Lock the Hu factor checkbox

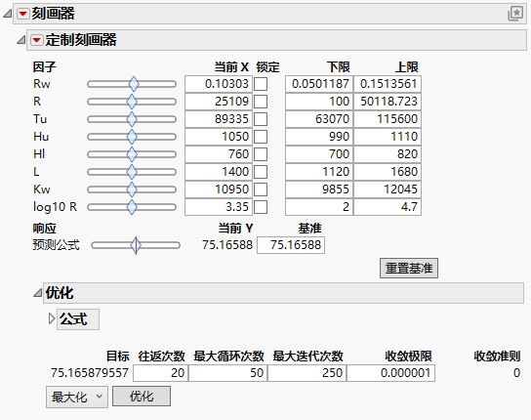261,137
